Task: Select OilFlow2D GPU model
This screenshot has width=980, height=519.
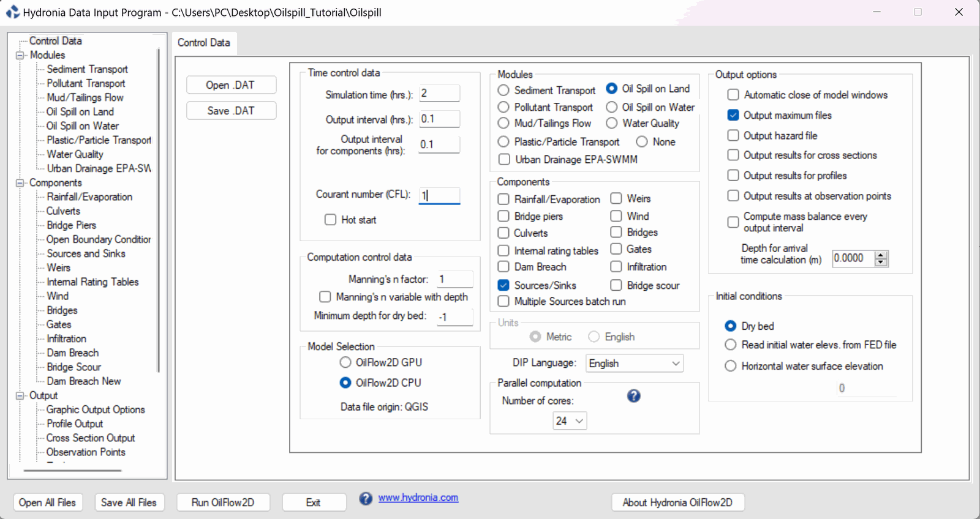Action: click(x=345, y=362)
